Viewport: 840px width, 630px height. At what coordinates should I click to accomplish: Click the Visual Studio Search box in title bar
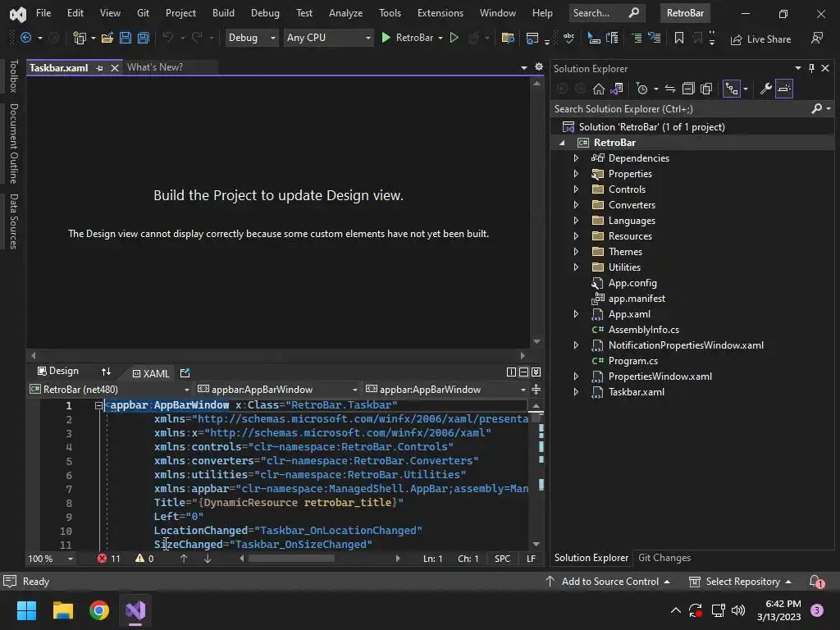click(606, 13)
